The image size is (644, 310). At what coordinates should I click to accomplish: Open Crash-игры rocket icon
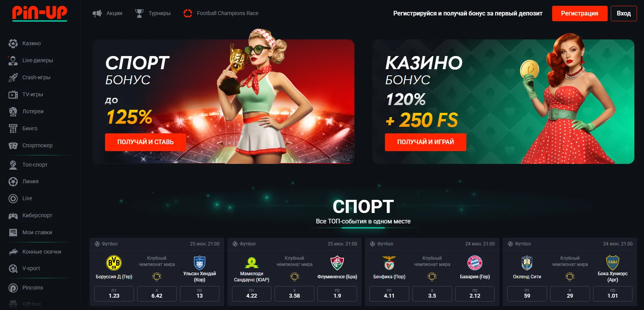pos(13,78)
